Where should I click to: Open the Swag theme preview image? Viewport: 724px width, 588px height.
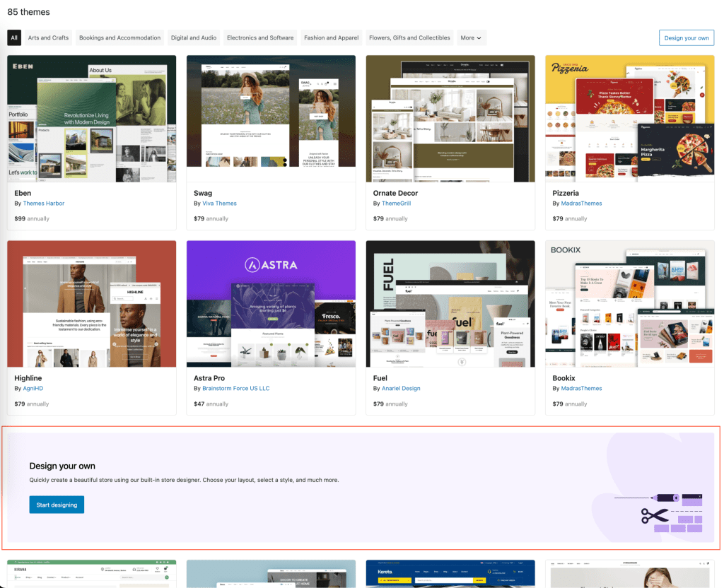(x=271, y=119)
